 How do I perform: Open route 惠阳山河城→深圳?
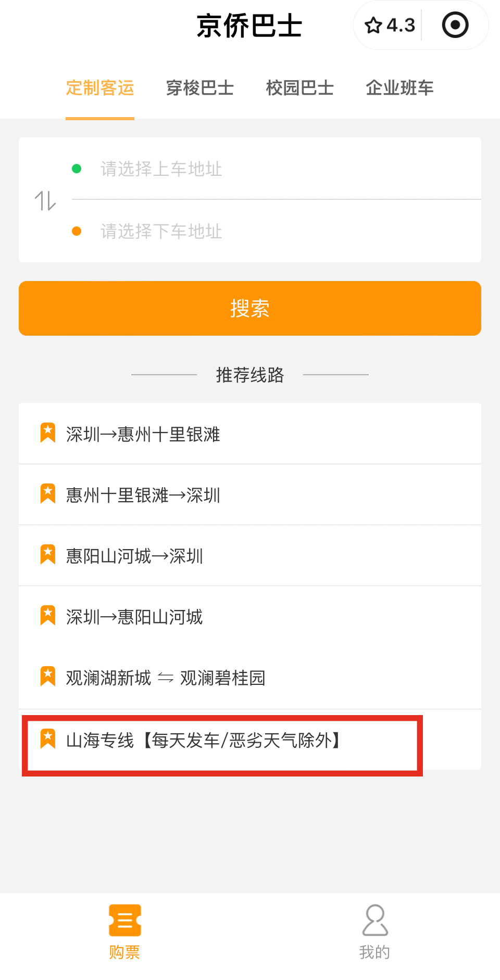[x=250, y=555]
